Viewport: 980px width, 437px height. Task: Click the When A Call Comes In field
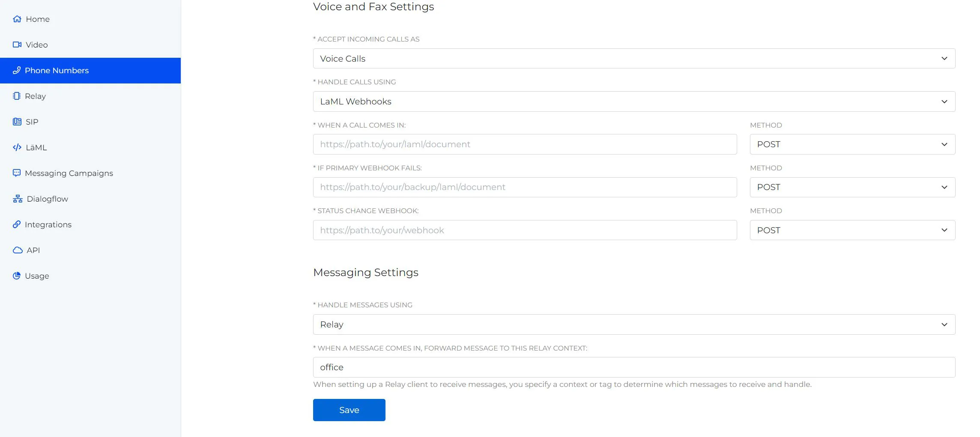[x=525, y=144]
